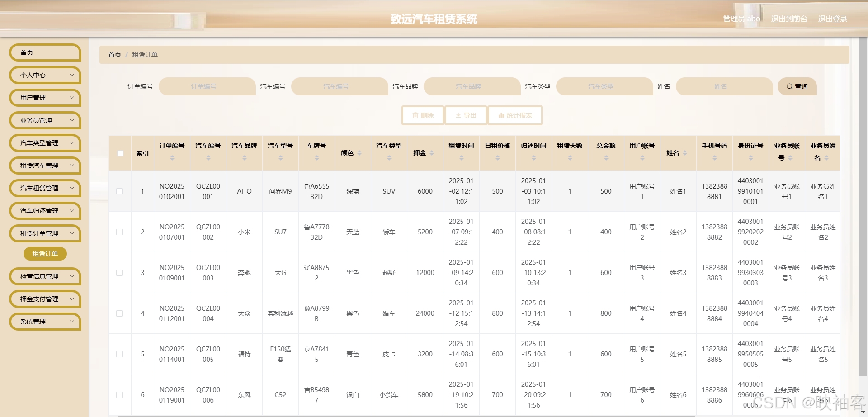Focus the 汽车品牌 search field
Screen dimensions: 868x417
472,86
